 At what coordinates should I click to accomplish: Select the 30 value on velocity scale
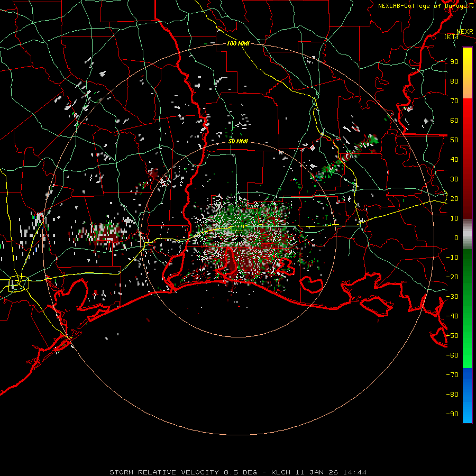pos(454,179)
